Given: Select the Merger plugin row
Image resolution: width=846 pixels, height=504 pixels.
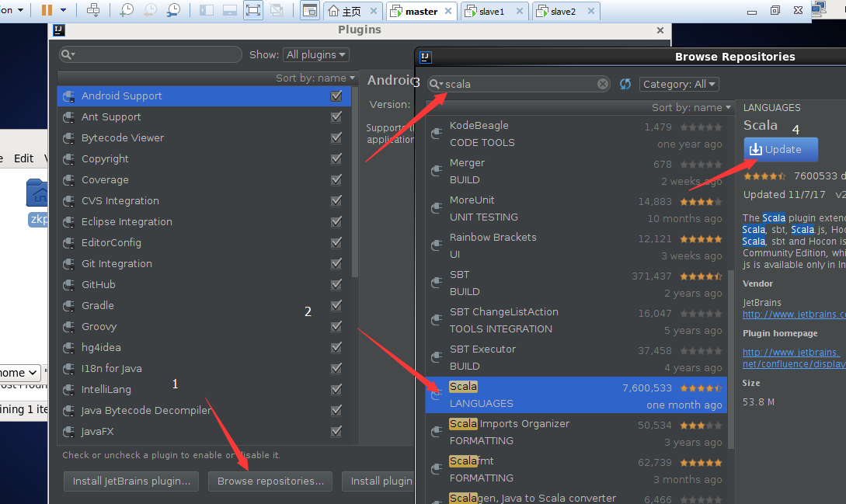Looking at the screenshot, I should pyautogui.click(x=576, y=171).
